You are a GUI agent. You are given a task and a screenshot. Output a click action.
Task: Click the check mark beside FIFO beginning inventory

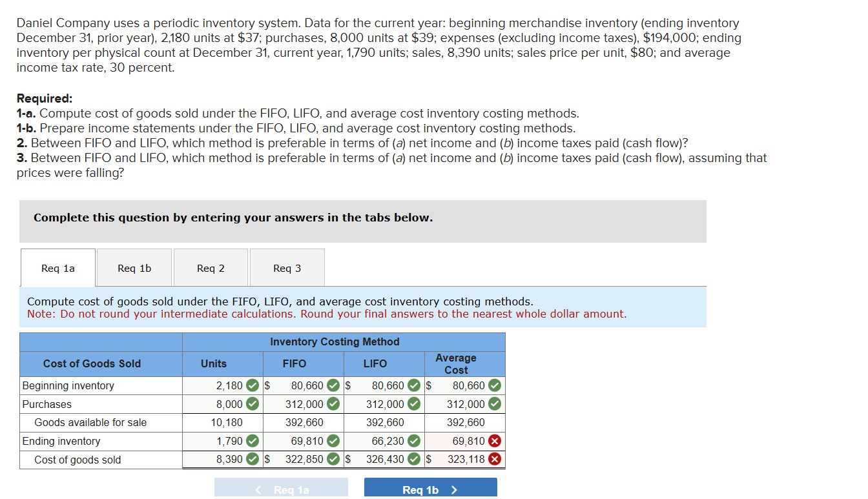coord(333,386)
